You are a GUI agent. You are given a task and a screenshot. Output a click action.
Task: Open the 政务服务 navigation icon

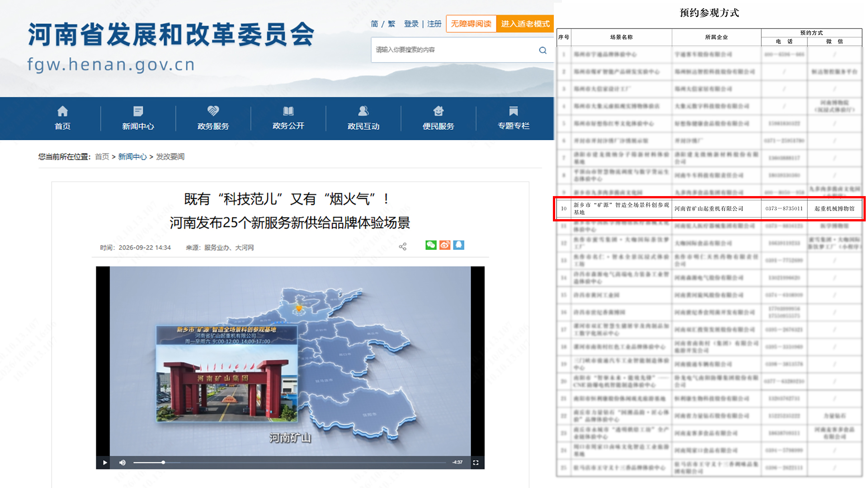213,111
